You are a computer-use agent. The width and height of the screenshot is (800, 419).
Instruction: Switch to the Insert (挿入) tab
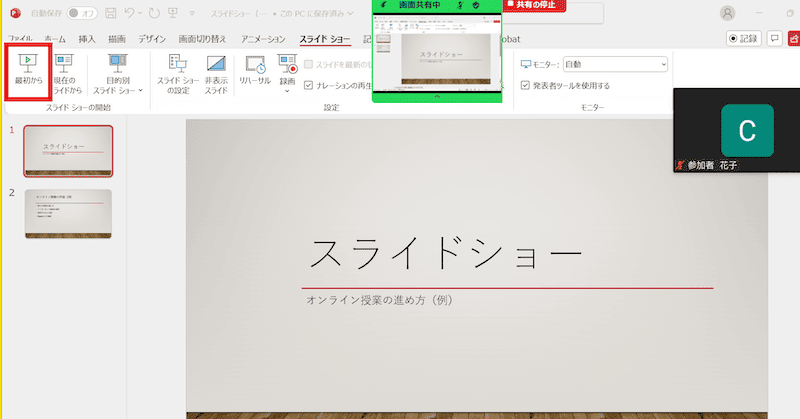(x=87, y=39)
